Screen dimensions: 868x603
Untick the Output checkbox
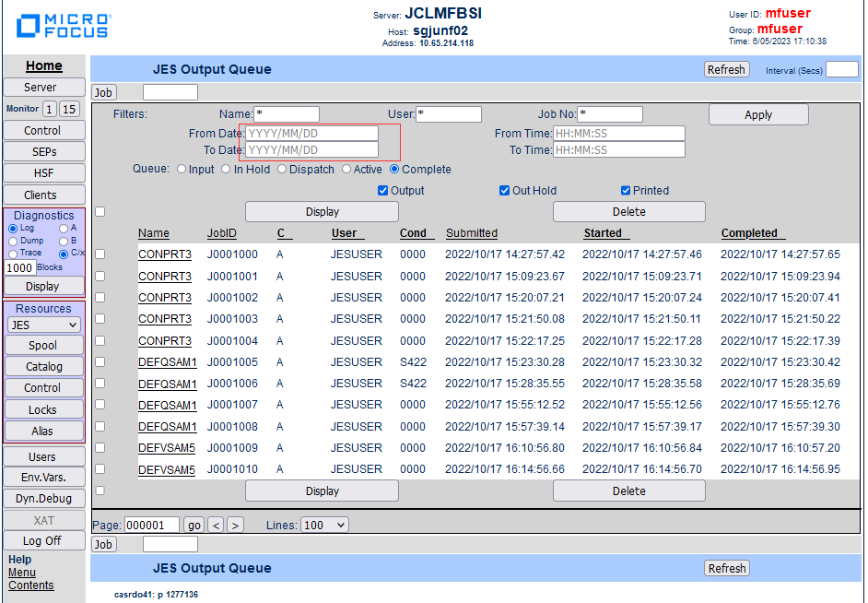[382, 191]
